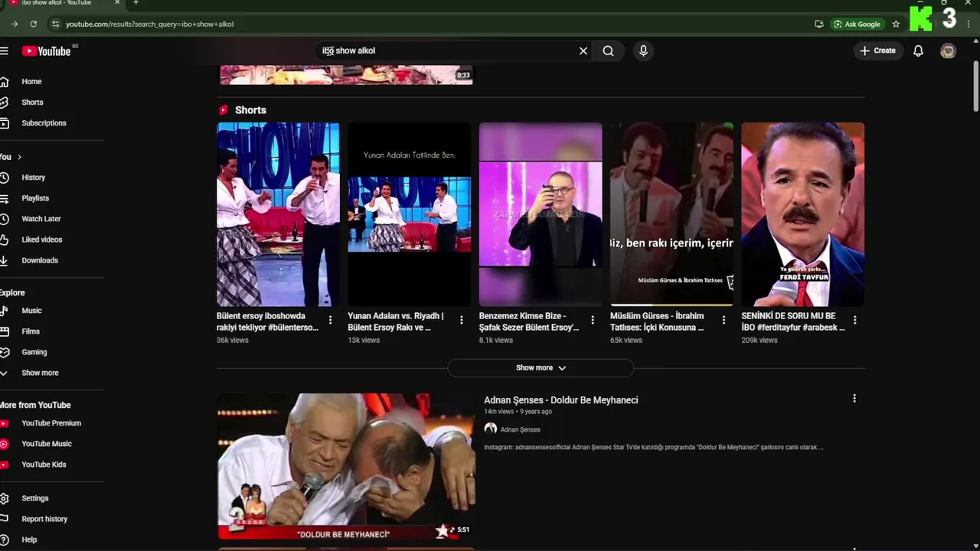Viewport: 980px width, 551px height.
Task: Clear the search text with the X icon
Action: tap(583, 51)
